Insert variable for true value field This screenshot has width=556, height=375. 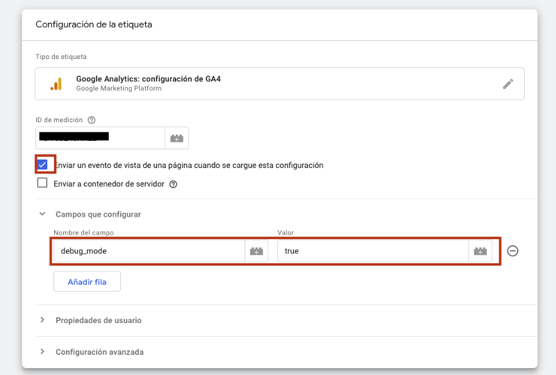pos(480,251)
